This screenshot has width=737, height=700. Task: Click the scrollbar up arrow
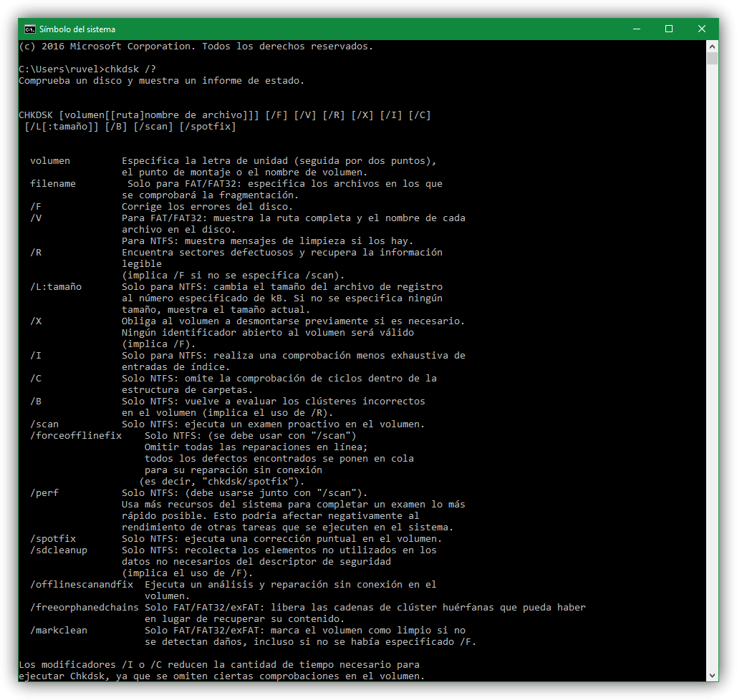coord(712,47)
